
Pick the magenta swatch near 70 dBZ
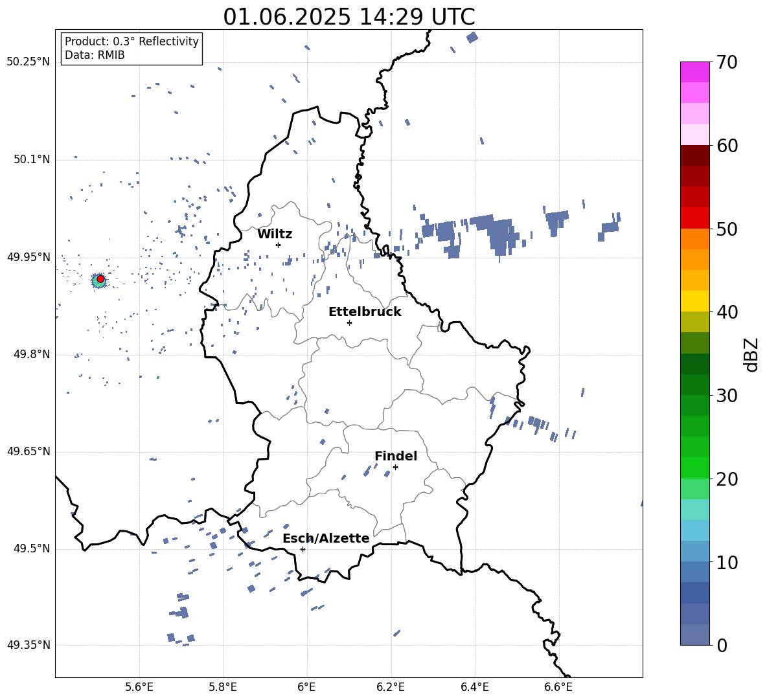point(694,73)
